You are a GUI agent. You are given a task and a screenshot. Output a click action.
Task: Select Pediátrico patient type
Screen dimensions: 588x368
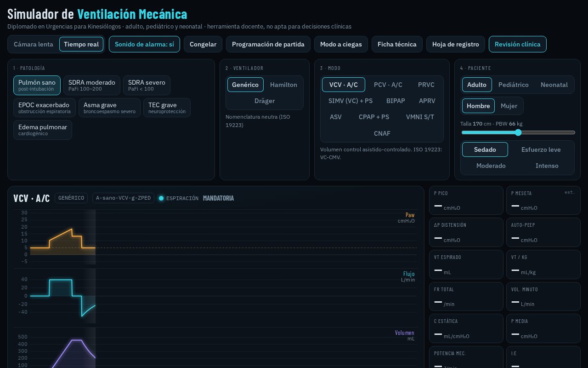[514, 85]
